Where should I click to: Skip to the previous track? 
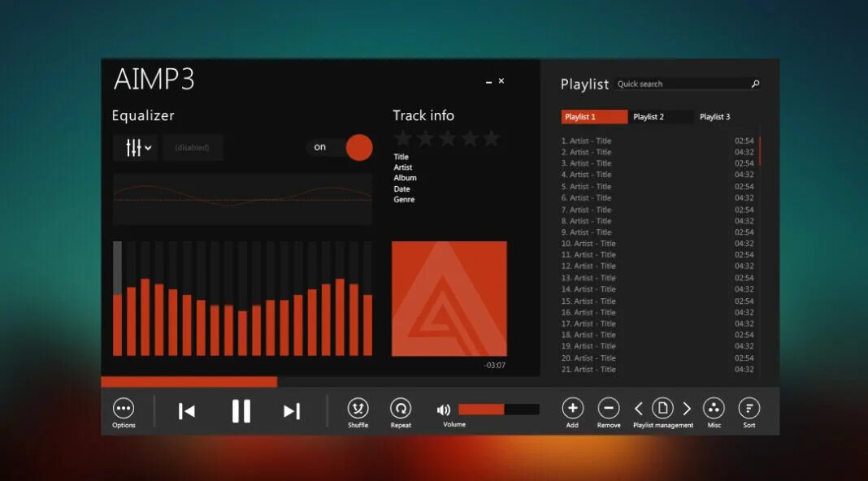tap(187, 411)
